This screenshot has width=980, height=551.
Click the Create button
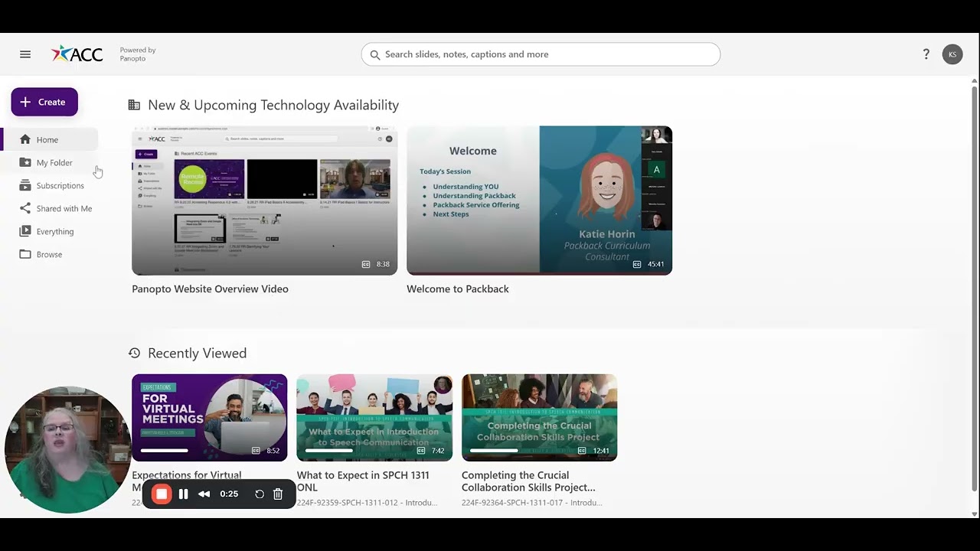44,102
